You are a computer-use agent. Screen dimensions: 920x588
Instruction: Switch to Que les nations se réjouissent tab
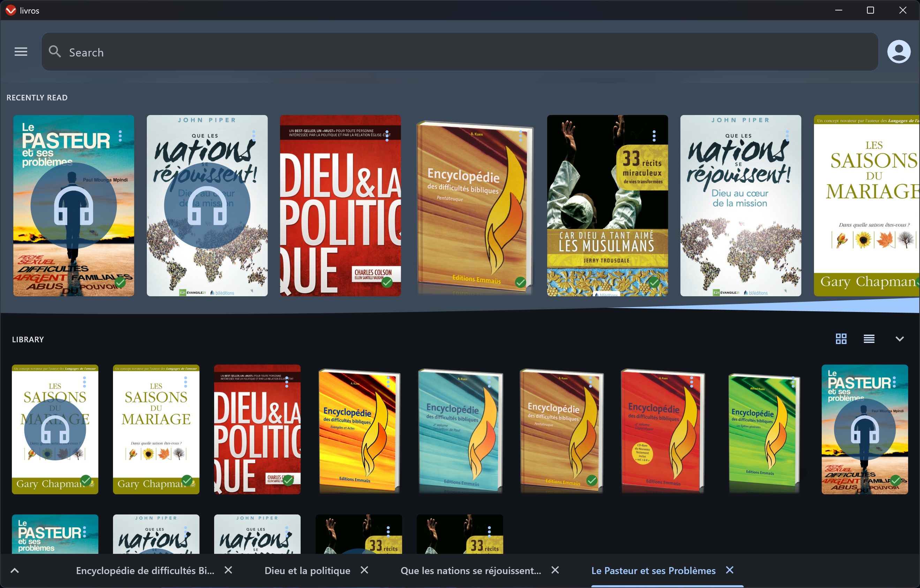point(470,571)
